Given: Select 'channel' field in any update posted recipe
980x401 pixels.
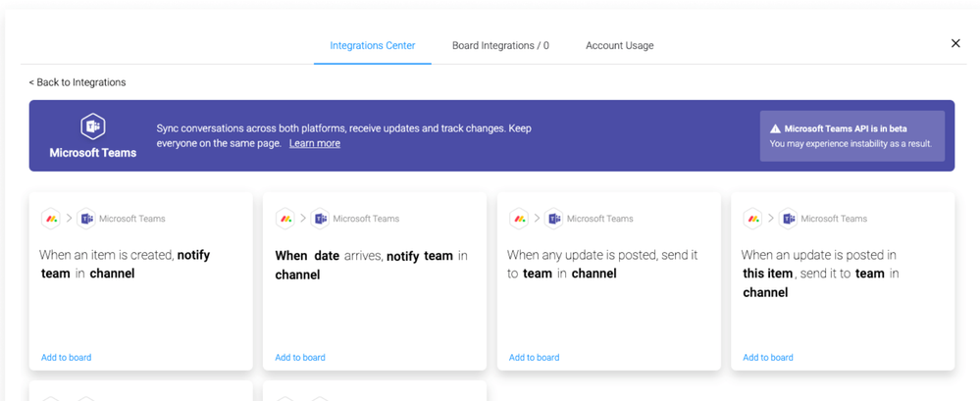Looking at the screenshot, I should point(594,274).
